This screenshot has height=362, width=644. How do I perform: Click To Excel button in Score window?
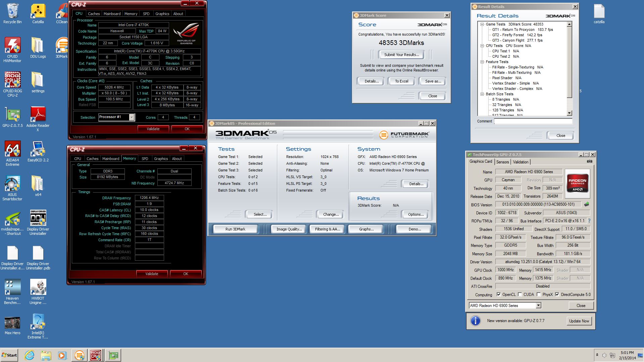[401, 81]
